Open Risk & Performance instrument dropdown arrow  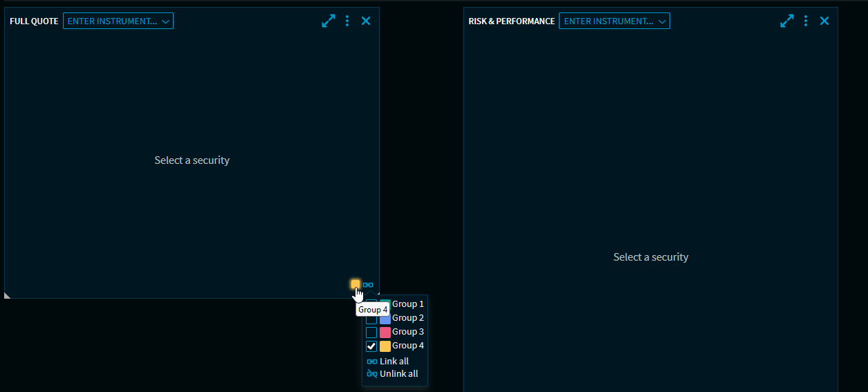pos(663,21)
